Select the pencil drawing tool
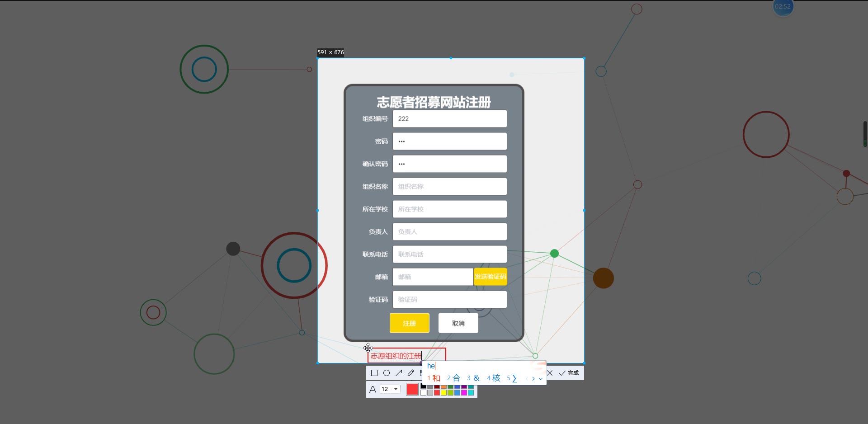The image size is (868, 424). tap(411, 373)
